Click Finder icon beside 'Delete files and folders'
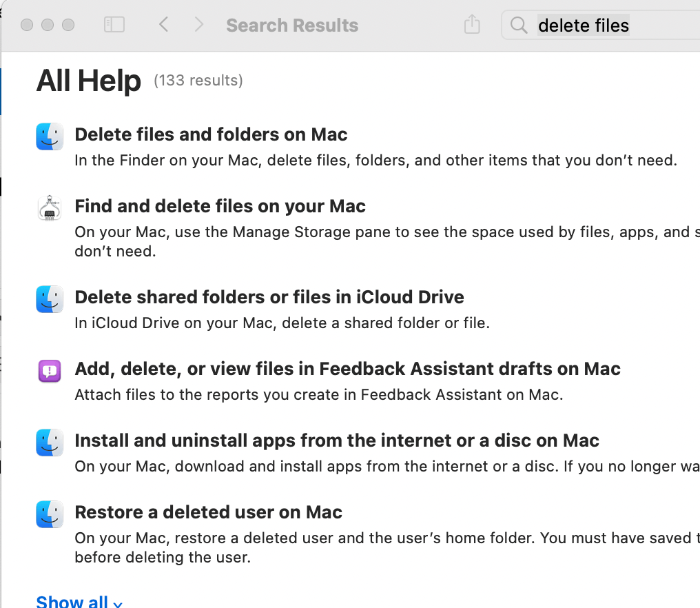This screenshot has height=608, width=700. click(50, 136)
